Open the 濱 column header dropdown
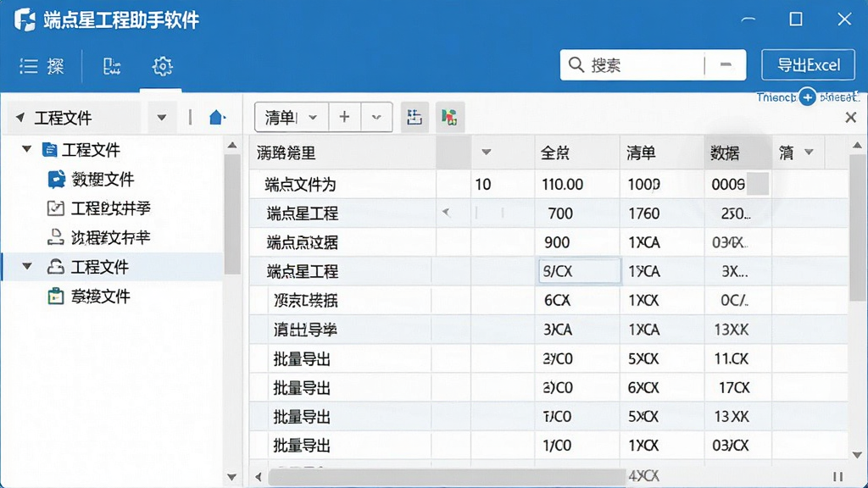 tap(809, 152)
